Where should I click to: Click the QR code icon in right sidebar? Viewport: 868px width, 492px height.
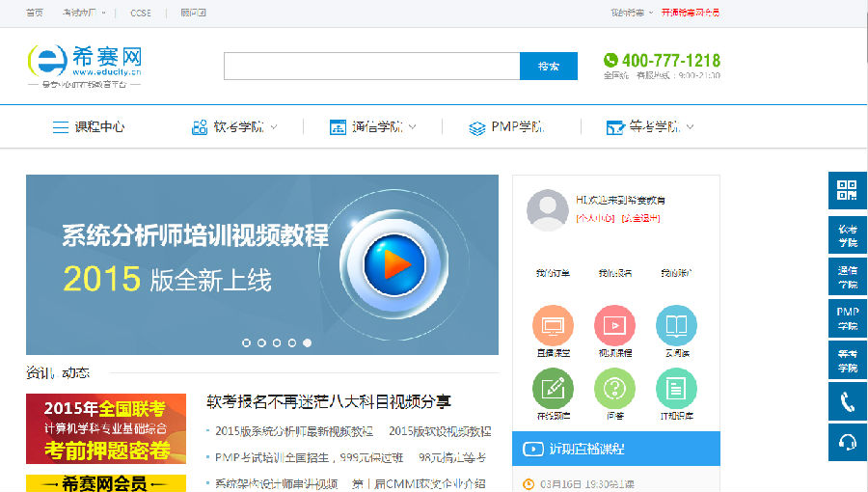click(x=847, y=190)
